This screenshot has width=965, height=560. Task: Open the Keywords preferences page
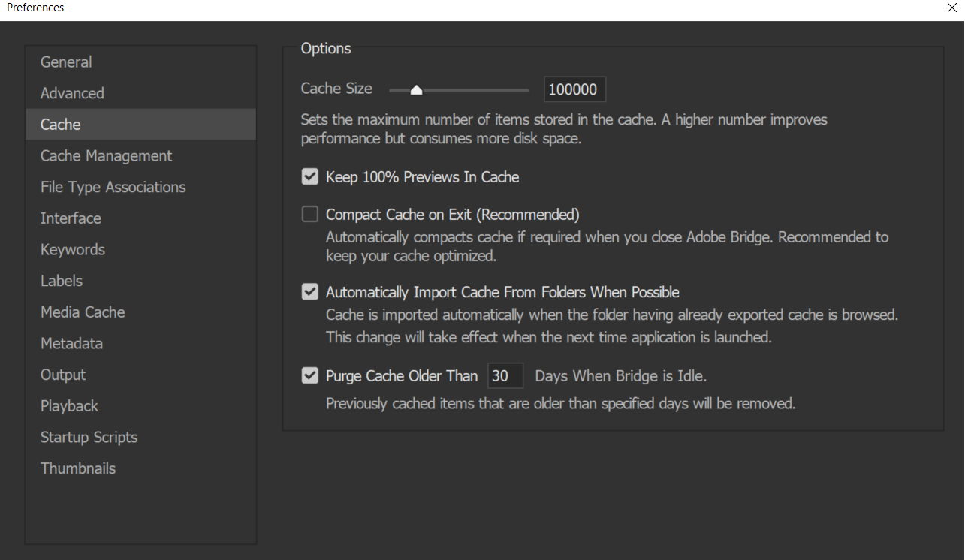(x=73, y=249)
